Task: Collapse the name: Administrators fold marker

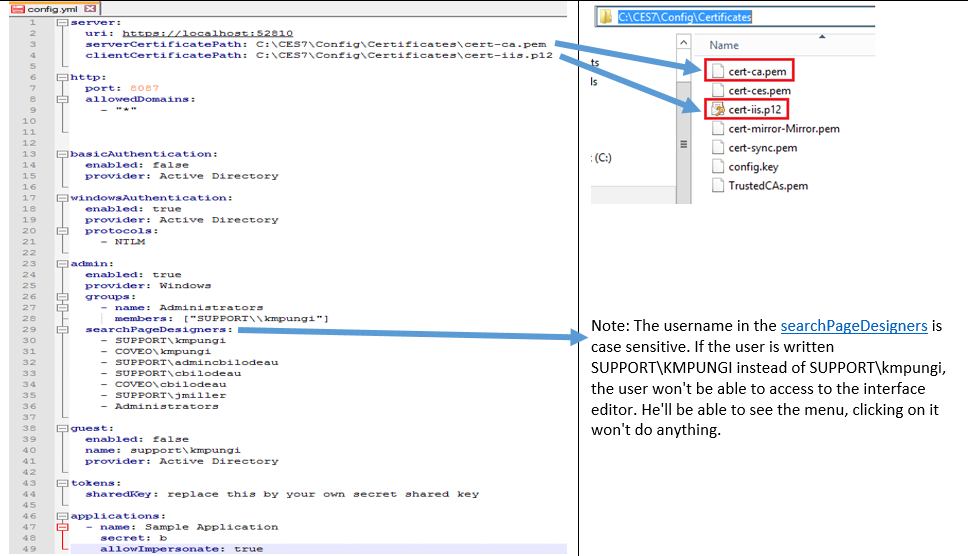Action: [x=62, y=307]
